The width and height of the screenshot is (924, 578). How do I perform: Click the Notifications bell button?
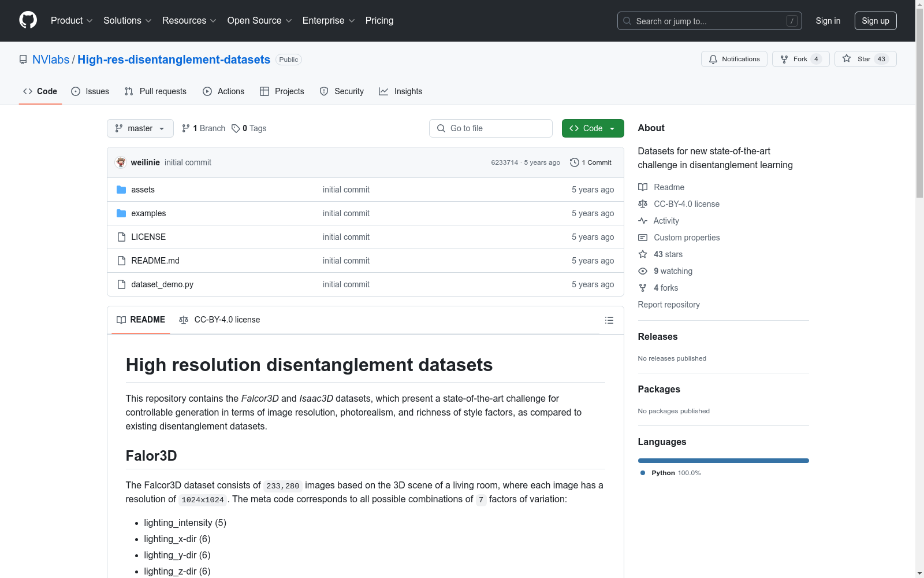[x=734, y=59]
